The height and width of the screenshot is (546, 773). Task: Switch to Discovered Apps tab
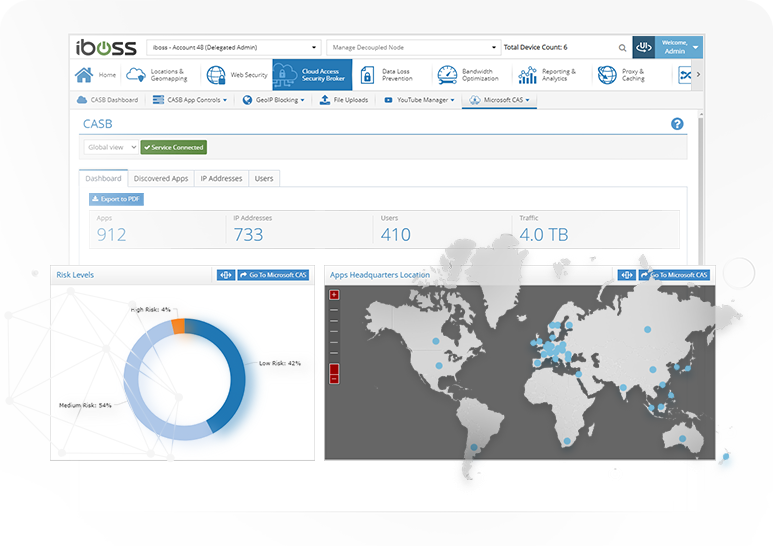161,178
